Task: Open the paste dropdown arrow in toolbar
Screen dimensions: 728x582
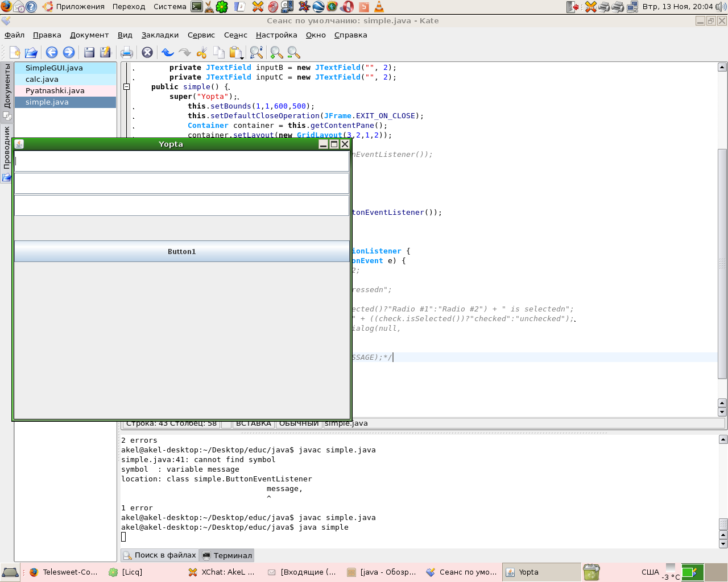Action: coord(242,58)
